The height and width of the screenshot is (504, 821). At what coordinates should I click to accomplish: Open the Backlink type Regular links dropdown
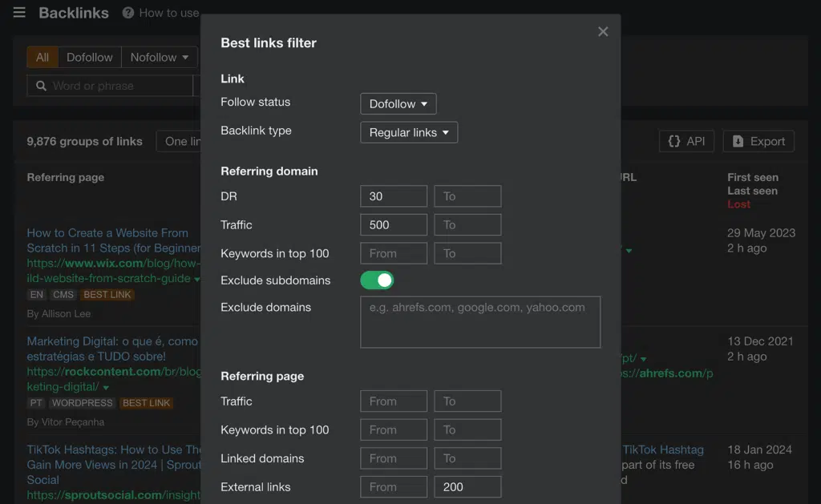point(409,132)
